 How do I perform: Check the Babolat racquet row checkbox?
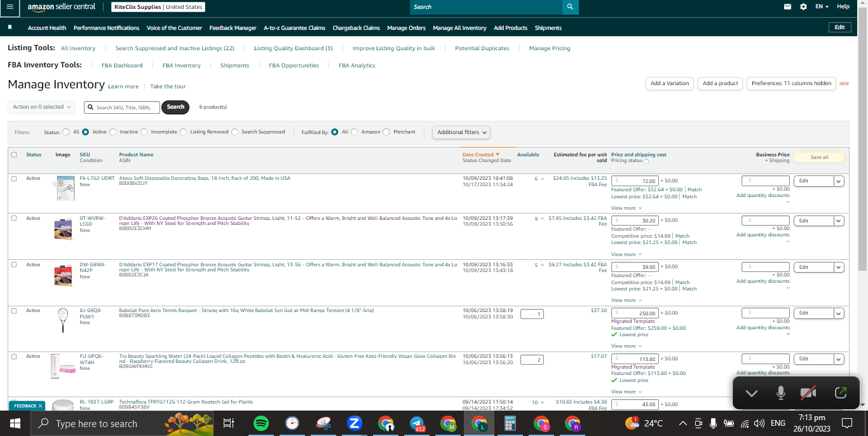tap(14, 311)
